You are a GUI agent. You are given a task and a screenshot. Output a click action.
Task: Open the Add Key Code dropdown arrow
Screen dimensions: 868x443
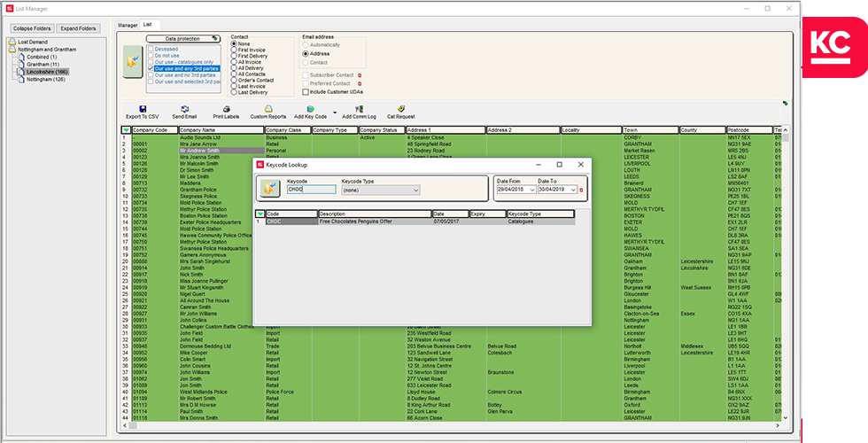coord(335,113)
